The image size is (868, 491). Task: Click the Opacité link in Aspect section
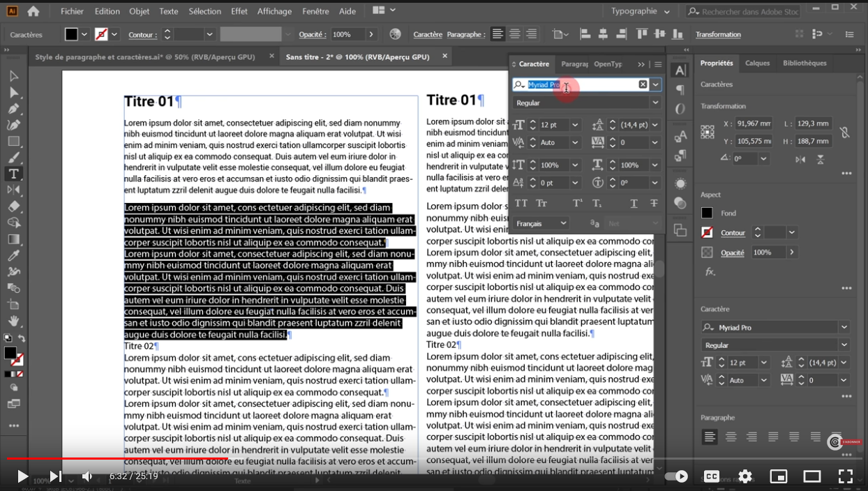click(732, 252)
